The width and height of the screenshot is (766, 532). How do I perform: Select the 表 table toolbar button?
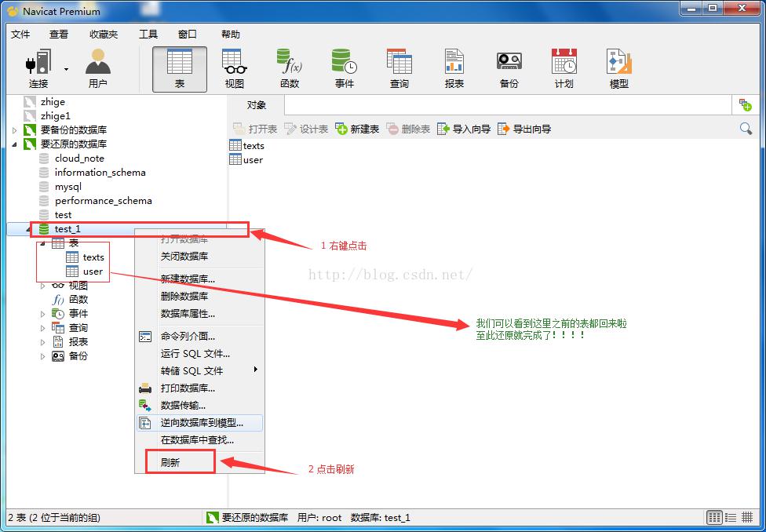(x=179, y=69)
